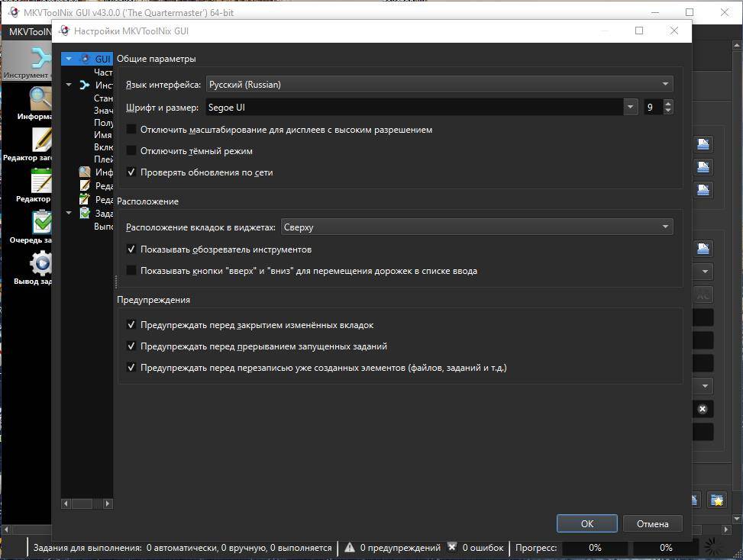The width and height of the screenshot is (743, 560).
Task: Open Расположение вкладок в виджетах dropdown
Action: tap(476, 227)
